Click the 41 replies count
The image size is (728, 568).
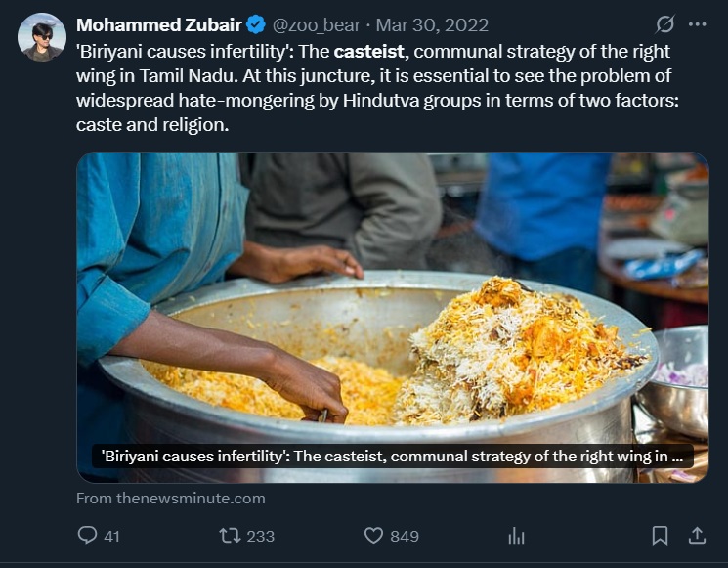click(x=111, y=536)
